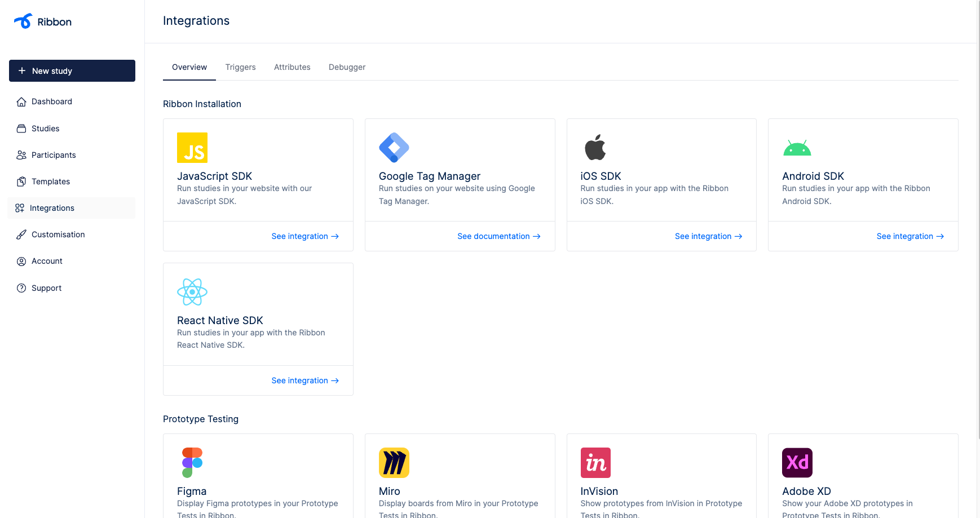This screenshot has width=980, height=518.
Task: Click the arrow after iOS See integration
Action: click(739, 236)
